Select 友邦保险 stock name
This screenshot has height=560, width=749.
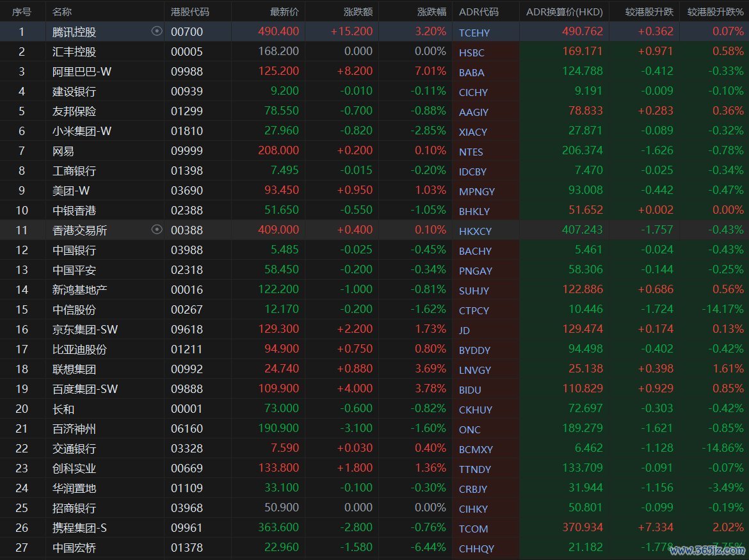pyautogui.click(x=74, y=111)
